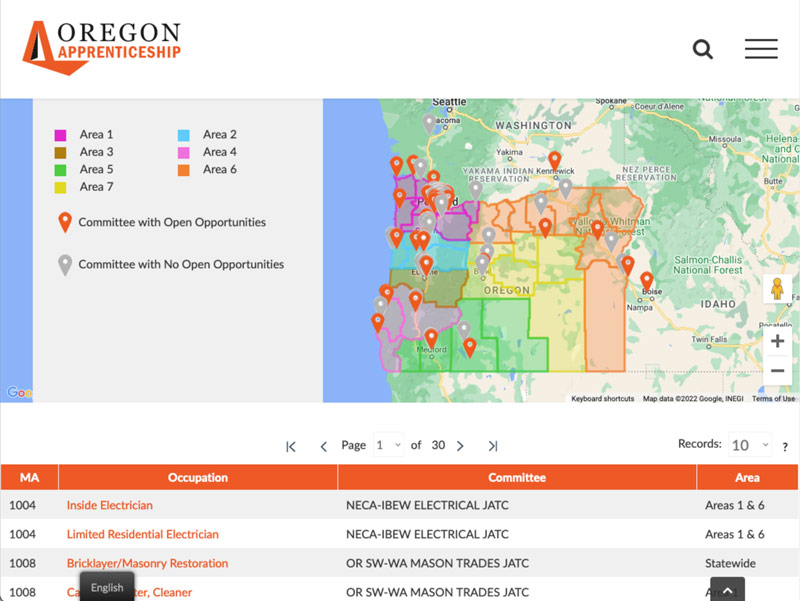
Task: Click the question mark help icon
Action: (x=785, y=447)
